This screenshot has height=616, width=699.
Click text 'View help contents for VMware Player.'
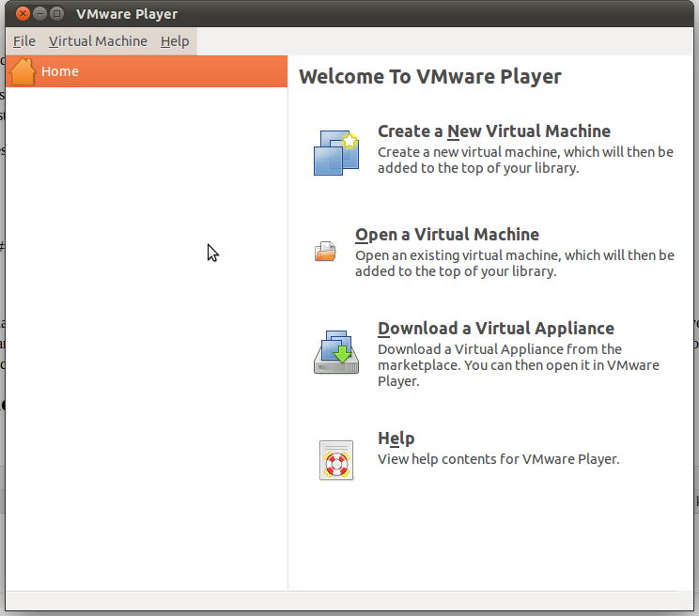click(498, 459)
